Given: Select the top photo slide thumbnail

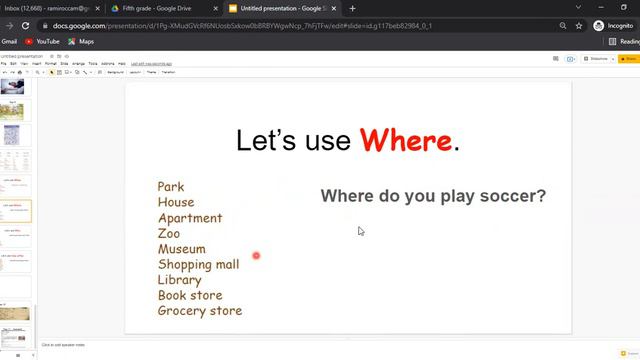Looking at the screenshot, I should point(13,87).
